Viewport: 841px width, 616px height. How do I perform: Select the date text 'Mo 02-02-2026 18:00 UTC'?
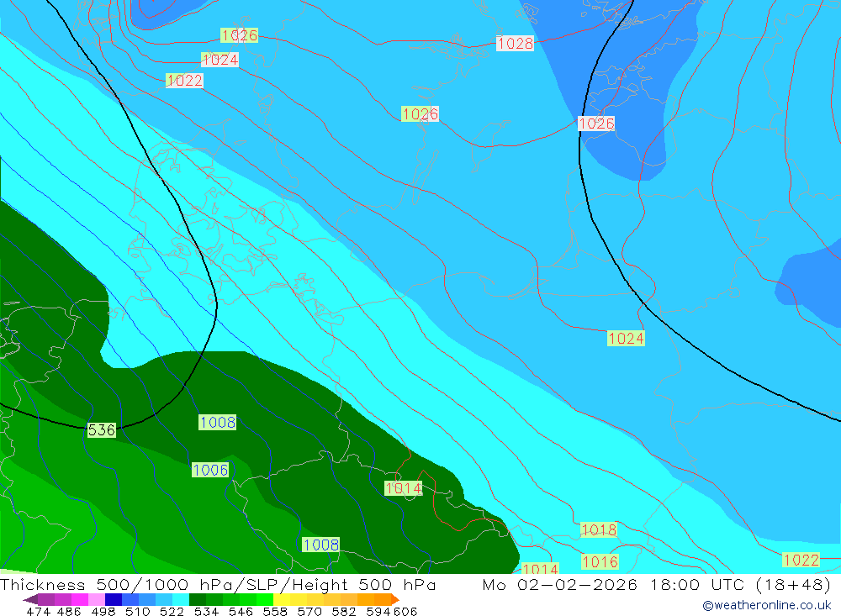pyautogui.click(x=616, y=584)
